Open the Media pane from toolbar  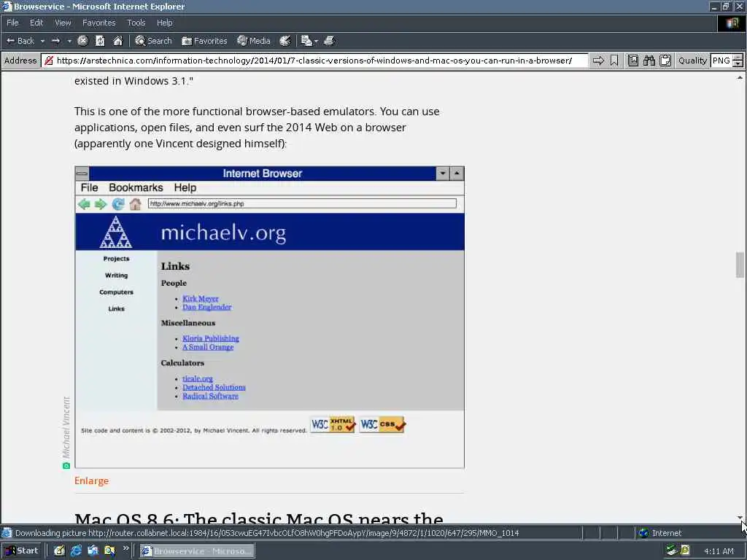coord(254,41)
